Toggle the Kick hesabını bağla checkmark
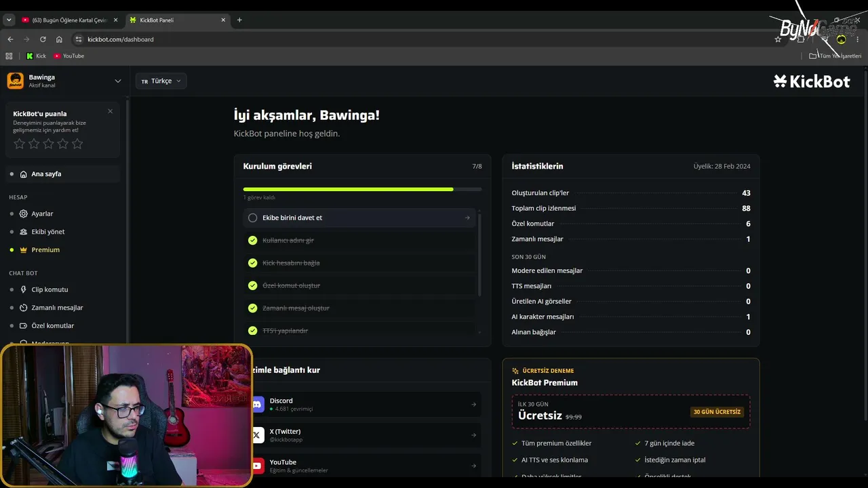868x488 pixels. [x=253, y=263]
